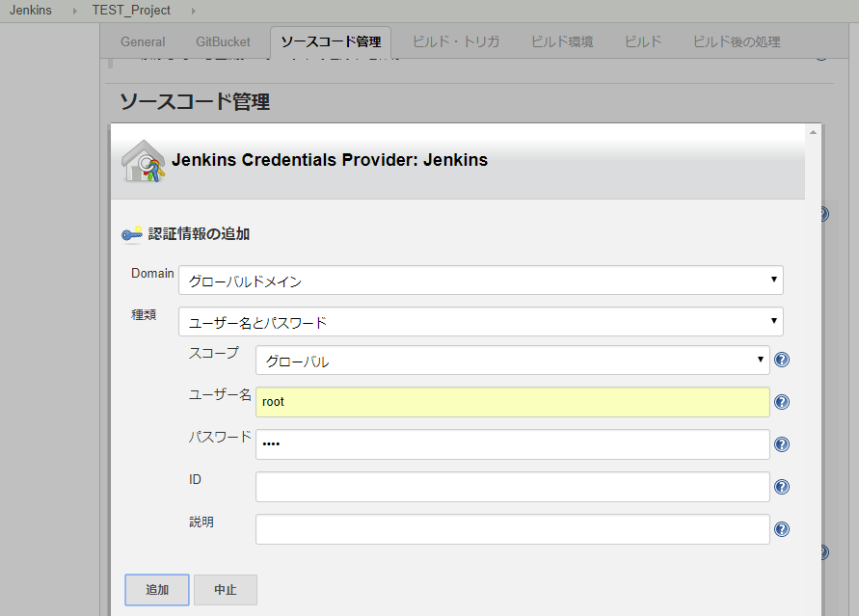
Task: Focus the ID input field
Action: [x=512, y=487]
